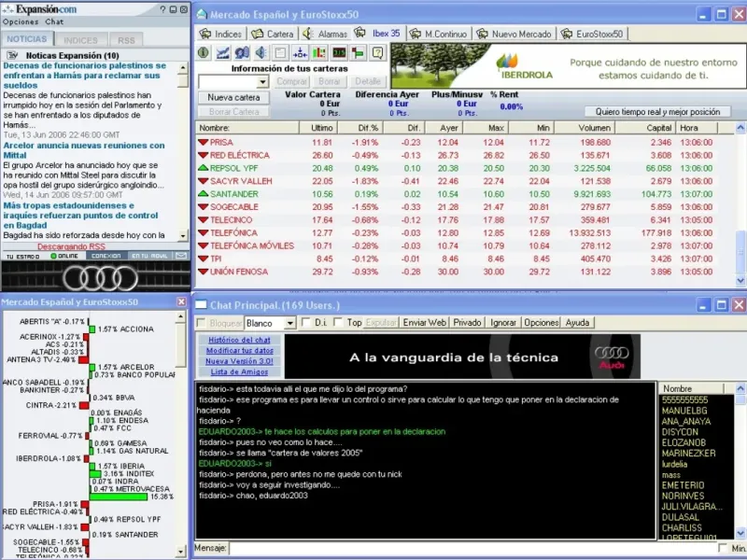Click the red-green flag alignment icon
747x560 pixels.
tap(358, 52)
